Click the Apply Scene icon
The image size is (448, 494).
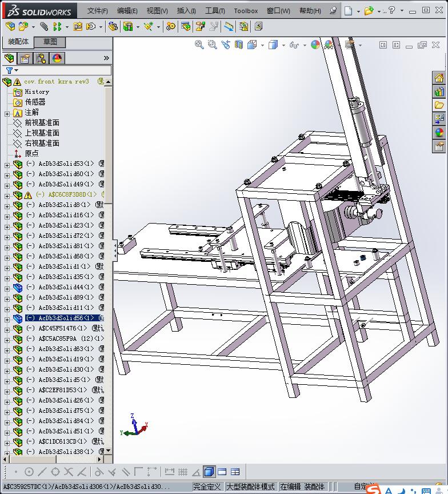(329, 45)
